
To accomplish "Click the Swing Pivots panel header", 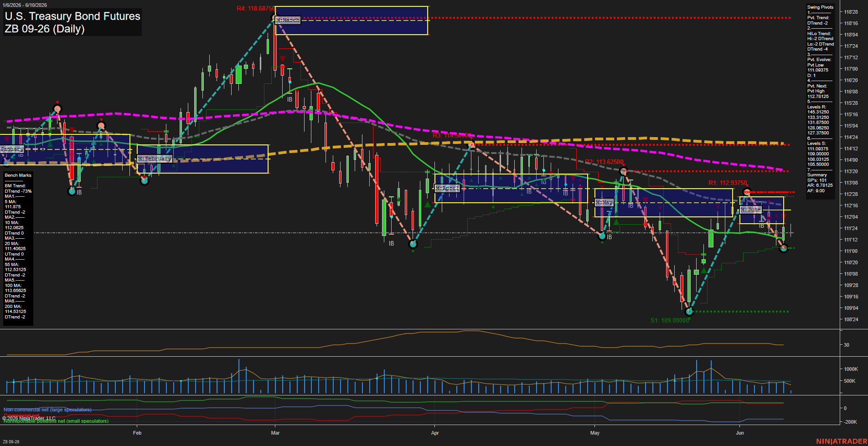I will (820, 7).
